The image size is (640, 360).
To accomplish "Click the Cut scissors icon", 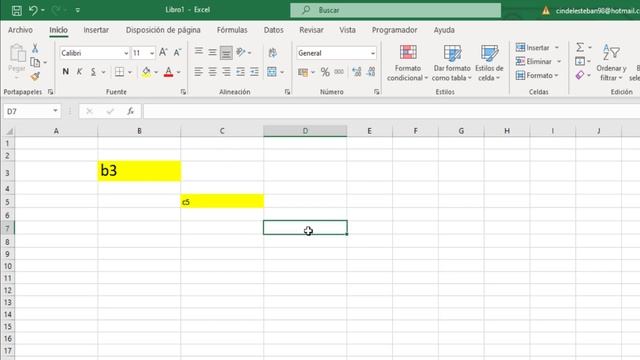I will coord(36,48).
